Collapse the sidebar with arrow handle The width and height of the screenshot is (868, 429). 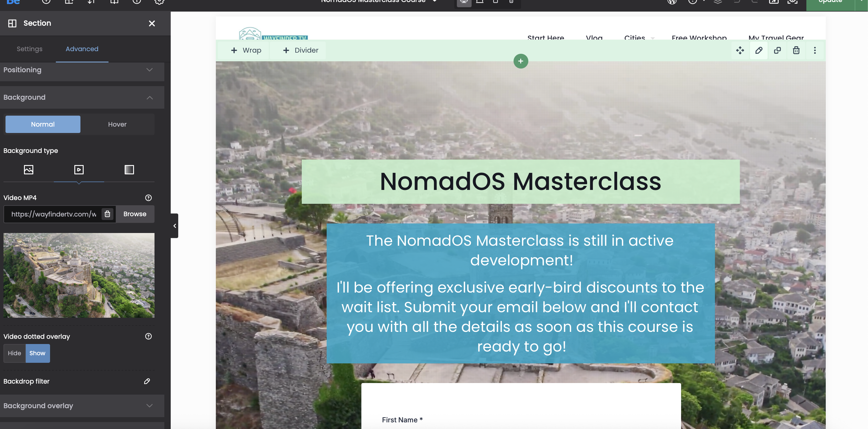174,225
